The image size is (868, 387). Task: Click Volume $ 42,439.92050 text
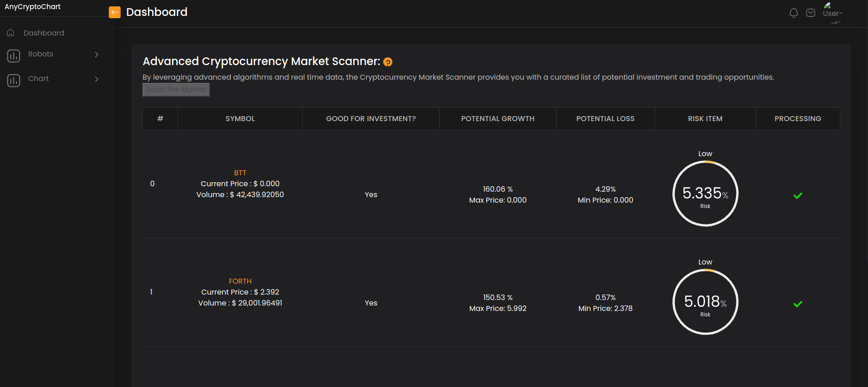(240, 194)
